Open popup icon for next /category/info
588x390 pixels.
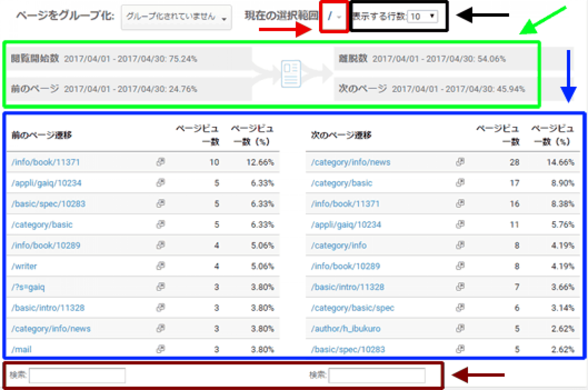pos(460,245)
